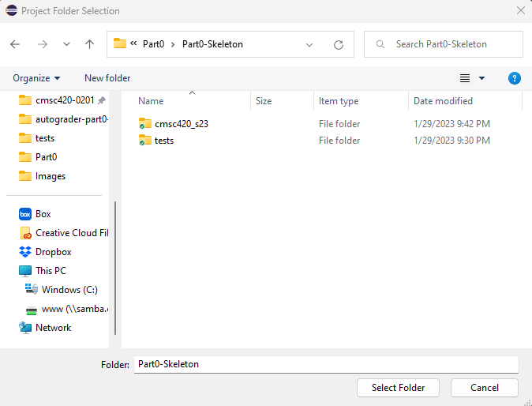Close the Project Folder Selection dialog
The image size is (532, 406).
(521, 10)
